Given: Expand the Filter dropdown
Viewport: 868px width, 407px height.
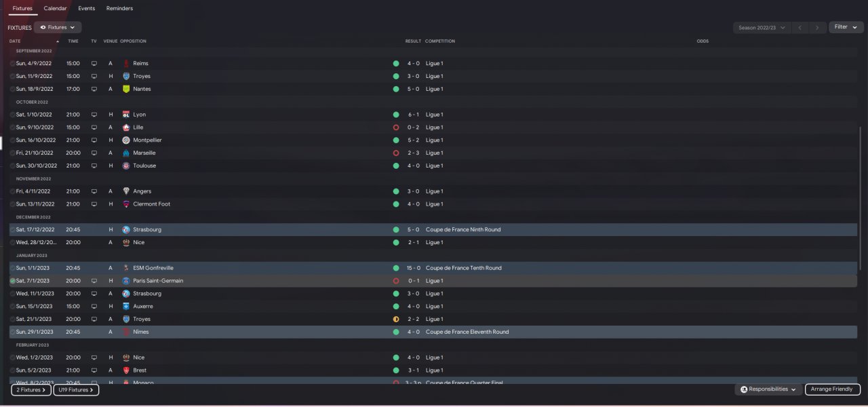Looking at the screenshot, I should [x=846, y=27].
